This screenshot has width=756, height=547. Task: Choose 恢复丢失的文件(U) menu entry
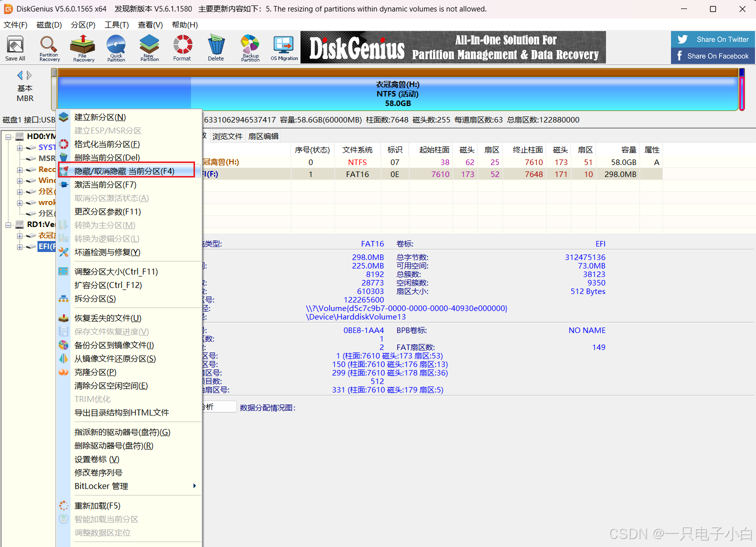pyautogui.click(x=129, y=318)
